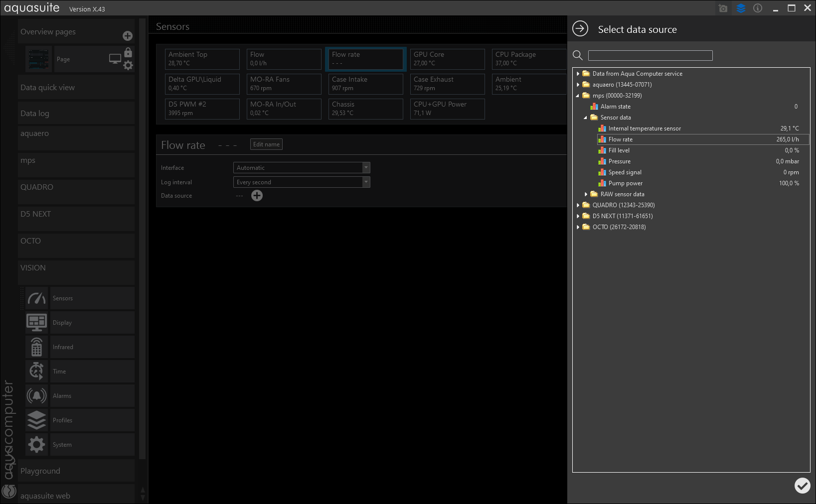Click the Profiles layers icon in sidebar
This screenshot has height=504, width=816.
tap(37, 420)
